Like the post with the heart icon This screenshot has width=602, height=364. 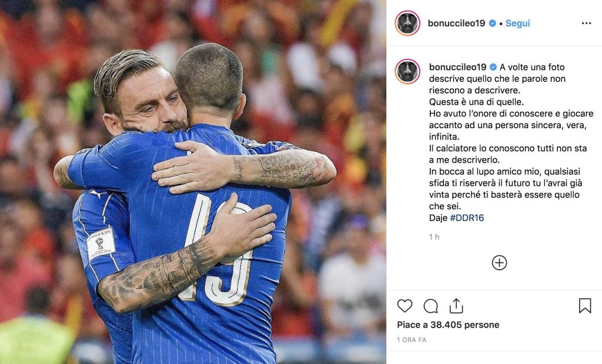pyautogui.click(x=404, y=306)
